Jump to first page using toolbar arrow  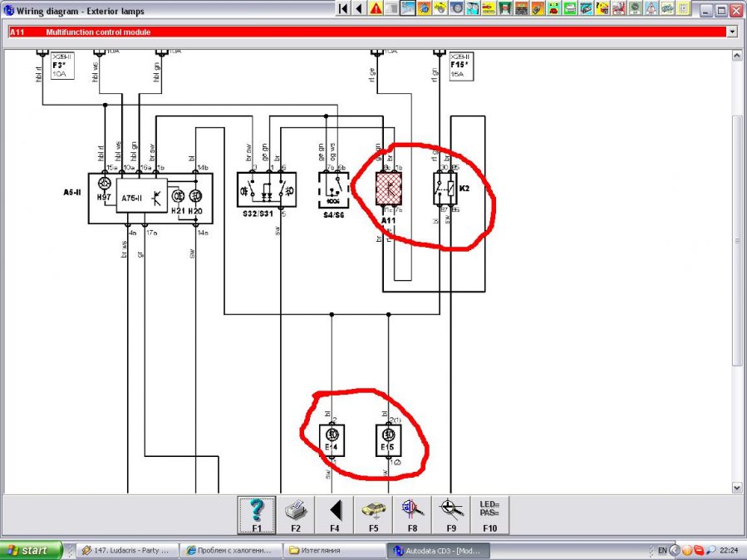pyautogui.click(x=342, y=9)
